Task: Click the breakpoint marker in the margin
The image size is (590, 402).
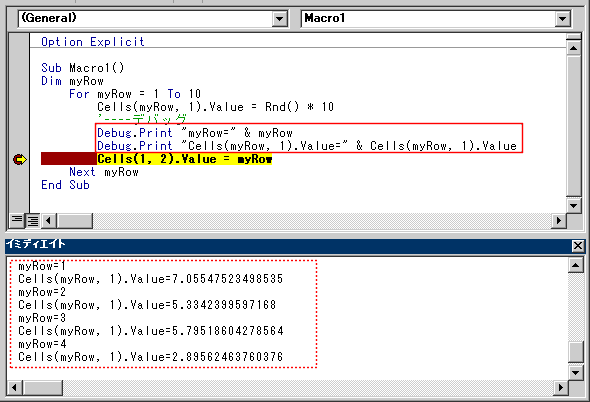Action: [20, 160]
